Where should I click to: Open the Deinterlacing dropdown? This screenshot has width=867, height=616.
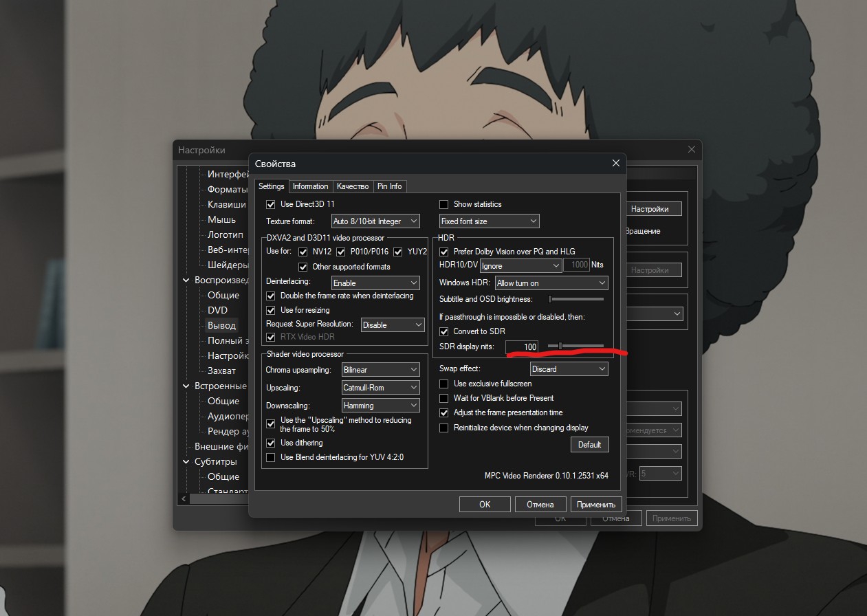click(375, 283)
